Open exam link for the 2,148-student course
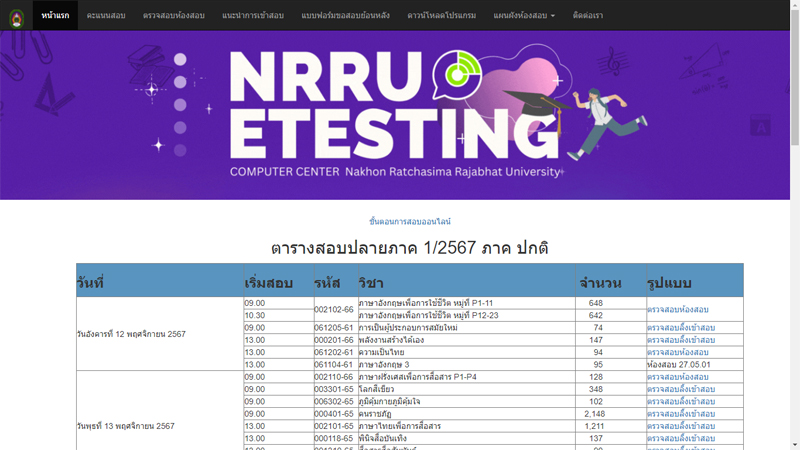This screenshot has height=450, width=800. point(681,414)
